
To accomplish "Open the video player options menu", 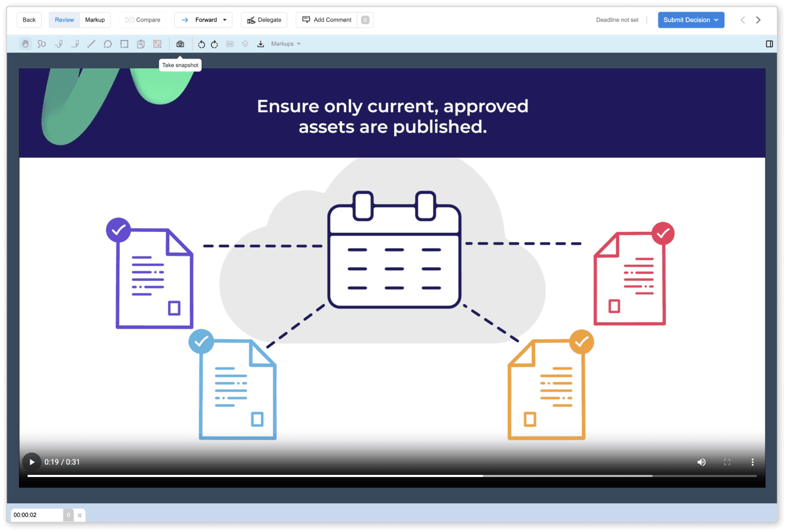I will tap(753, 462).
